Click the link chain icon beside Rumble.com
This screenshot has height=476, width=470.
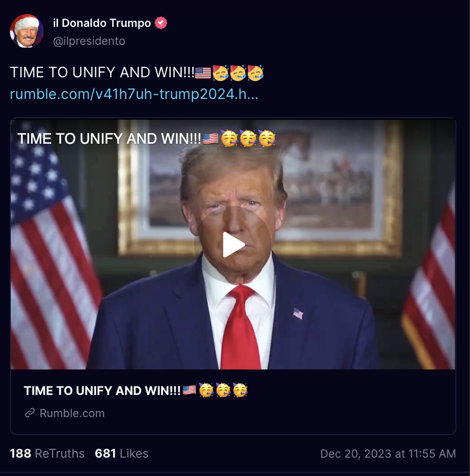[x=30, y=413]
